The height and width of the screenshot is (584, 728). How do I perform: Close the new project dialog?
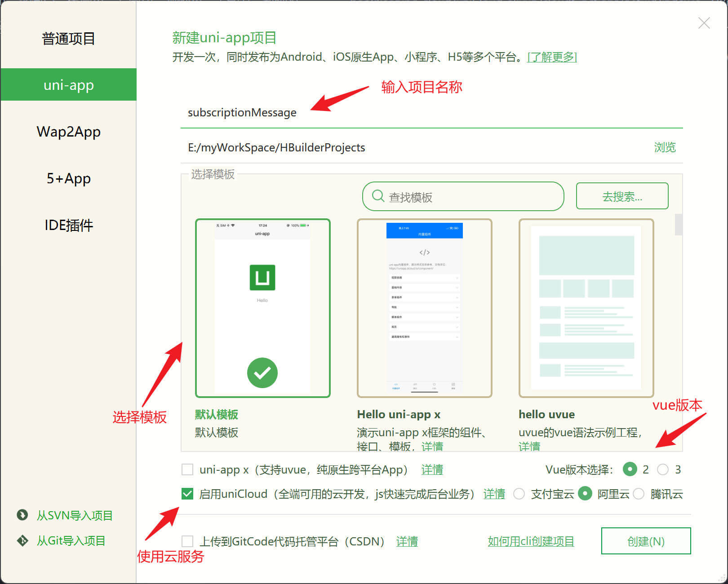704,23
